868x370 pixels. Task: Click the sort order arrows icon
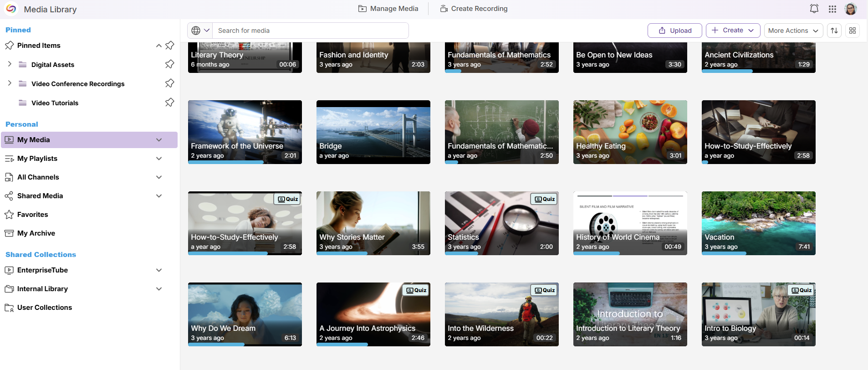coord(834,31)
